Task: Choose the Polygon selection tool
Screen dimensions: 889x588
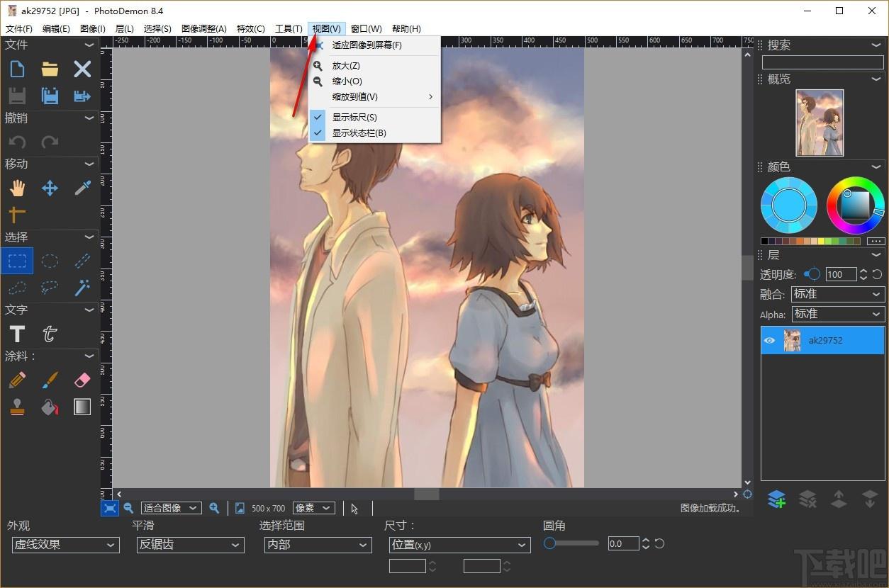Action: click(x=17, y=288)
